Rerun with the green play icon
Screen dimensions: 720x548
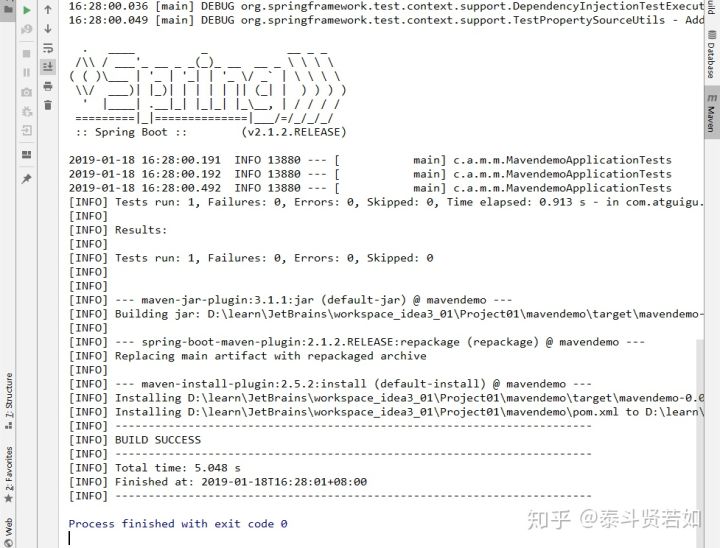(27, 10)
